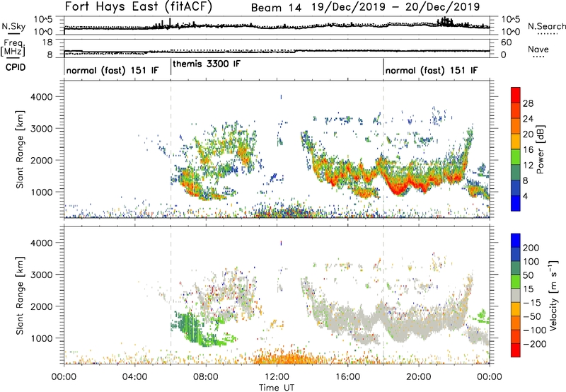Click the '4000' tick in power panel

pyautogui.click(x=41, y=97)
